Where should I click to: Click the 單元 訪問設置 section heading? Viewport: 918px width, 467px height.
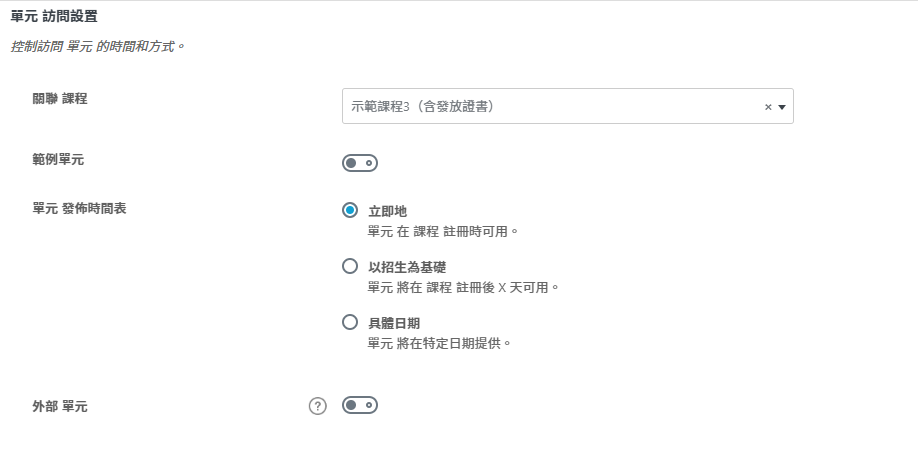point(54,17)
